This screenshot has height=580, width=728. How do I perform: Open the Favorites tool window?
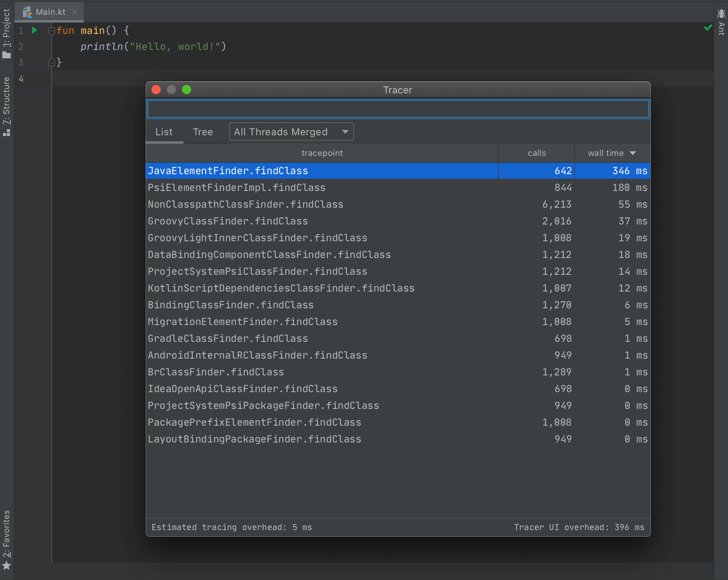[6, 537]
